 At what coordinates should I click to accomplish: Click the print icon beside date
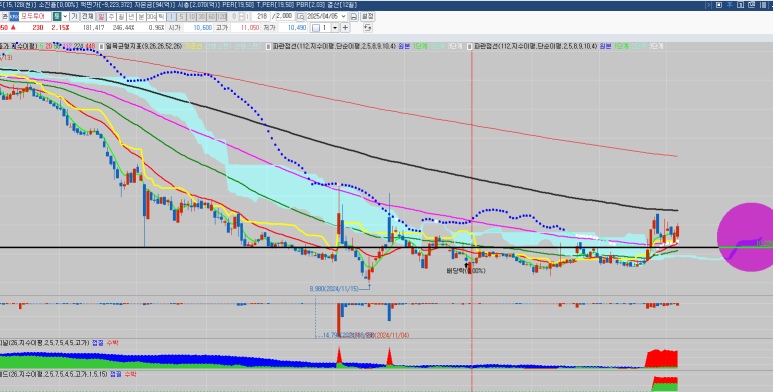354,17
